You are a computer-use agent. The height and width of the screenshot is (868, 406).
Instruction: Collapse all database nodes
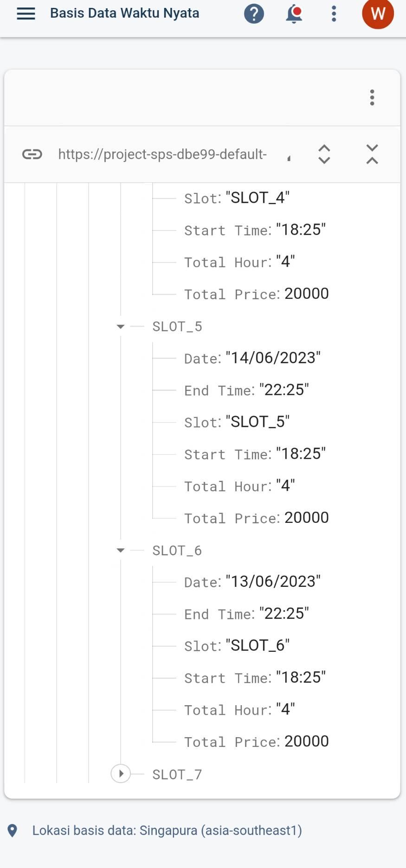[x=372, y=154]
